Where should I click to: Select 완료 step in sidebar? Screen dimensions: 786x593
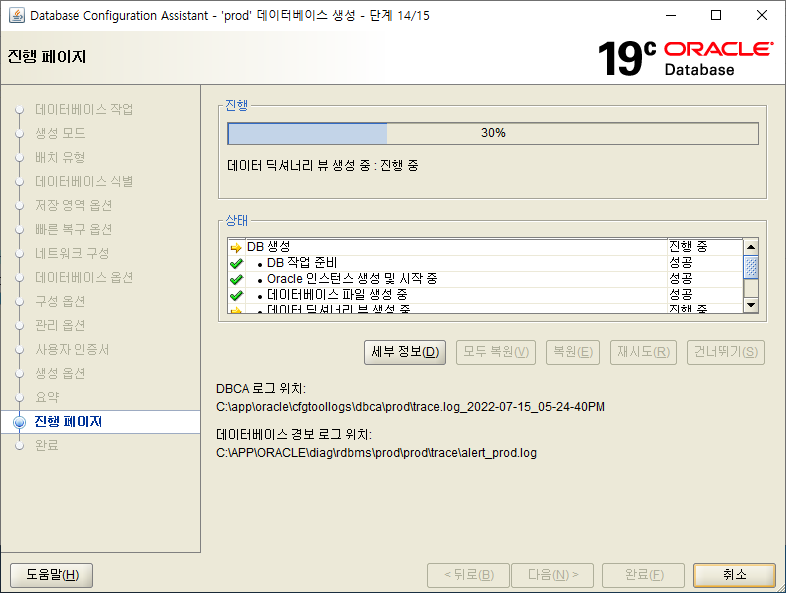point(47,446)
